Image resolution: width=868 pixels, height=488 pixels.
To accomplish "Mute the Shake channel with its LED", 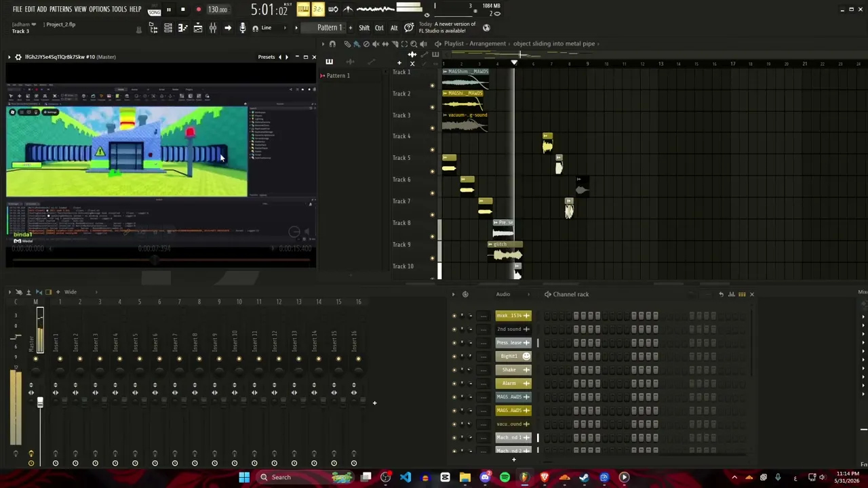I will [454, 370].
